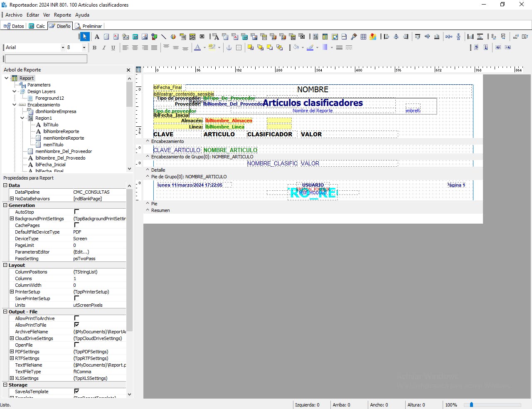
Task: Select lblTitulo in the report tree
Action: (x=51, y=125)
